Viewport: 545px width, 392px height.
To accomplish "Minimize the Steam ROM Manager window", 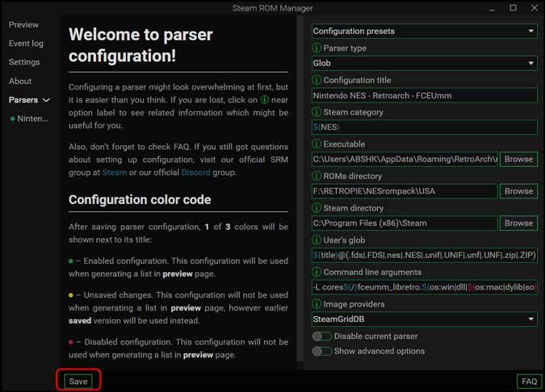I will pyautogui.click(x=491, y=8).
